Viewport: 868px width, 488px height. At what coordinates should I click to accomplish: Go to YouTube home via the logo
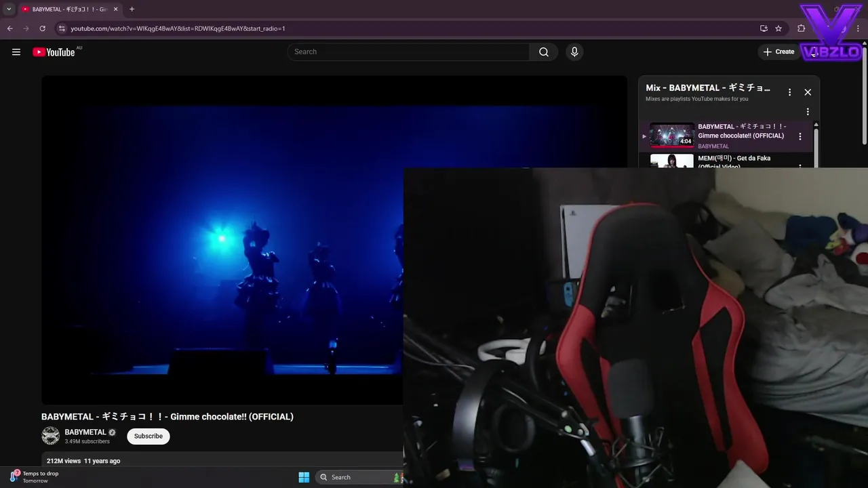(x=54, y=52)
